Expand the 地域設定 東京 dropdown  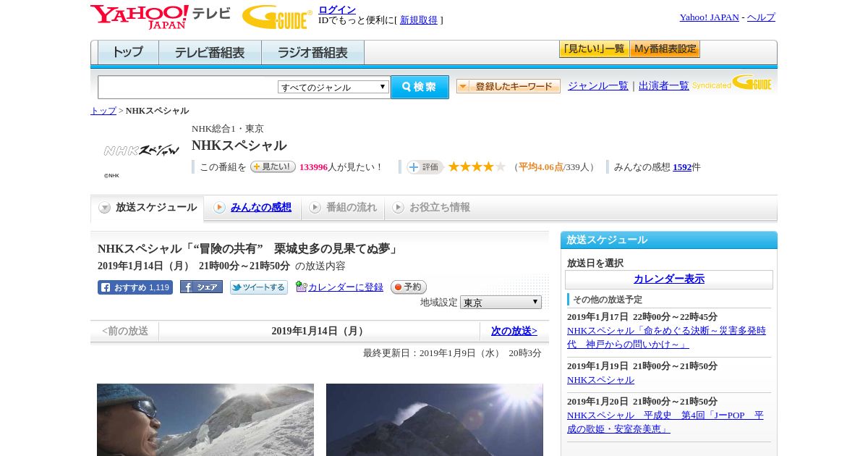[501, 303]
